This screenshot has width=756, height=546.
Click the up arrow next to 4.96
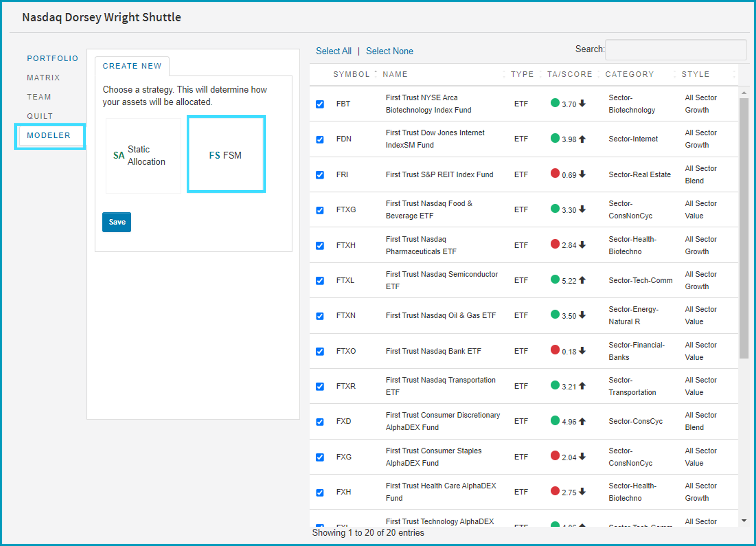582,421
